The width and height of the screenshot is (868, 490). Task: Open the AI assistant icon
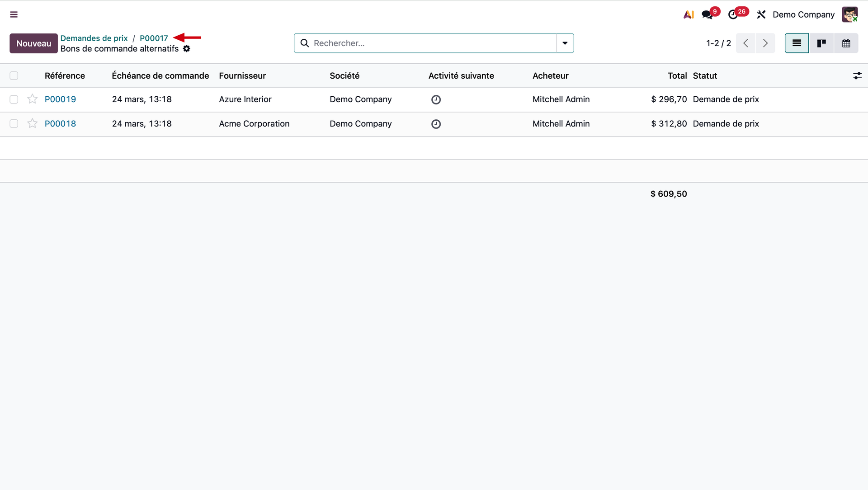coord(689,14)
